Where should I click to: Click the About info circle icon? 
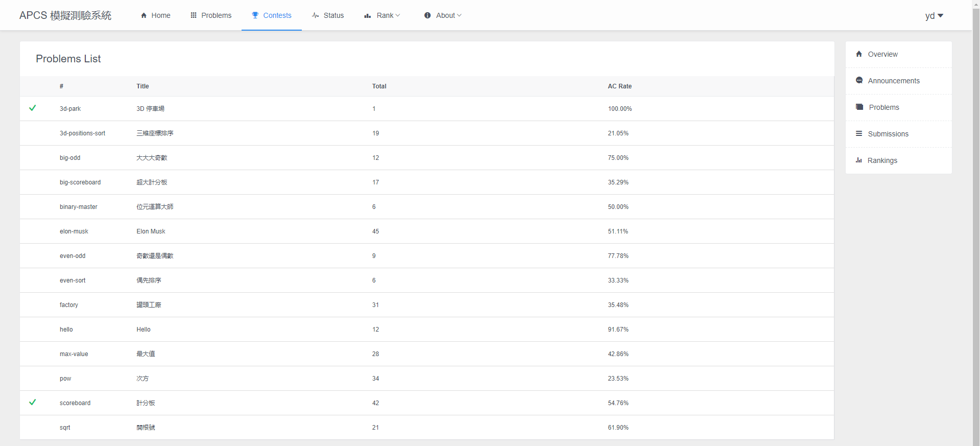(427, 15)
